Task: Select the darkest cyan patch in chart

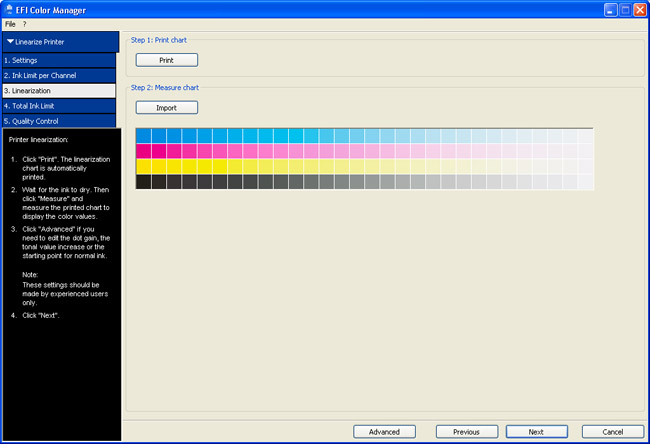Action: click(x=143, y=136)
